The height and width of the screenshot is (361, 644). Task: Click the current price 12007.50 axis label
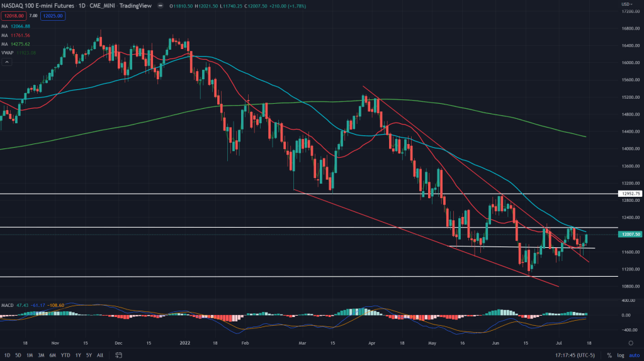[x=630, y=234]
